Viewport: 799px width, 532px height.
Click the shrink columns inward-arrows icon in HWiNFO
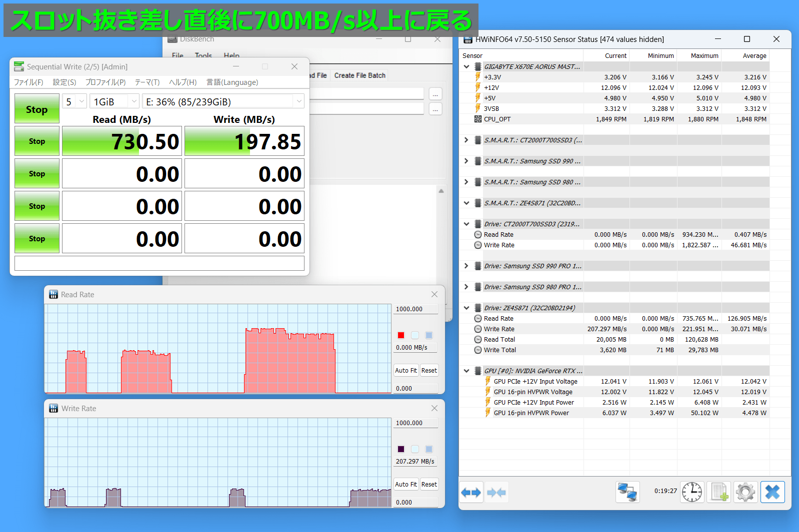496,493
